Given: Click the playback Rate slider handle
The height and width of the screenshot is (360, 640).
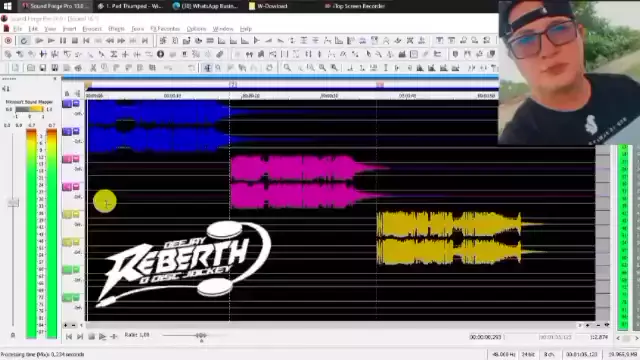Looking at the screenshot, I should click(x=201, y=336).
